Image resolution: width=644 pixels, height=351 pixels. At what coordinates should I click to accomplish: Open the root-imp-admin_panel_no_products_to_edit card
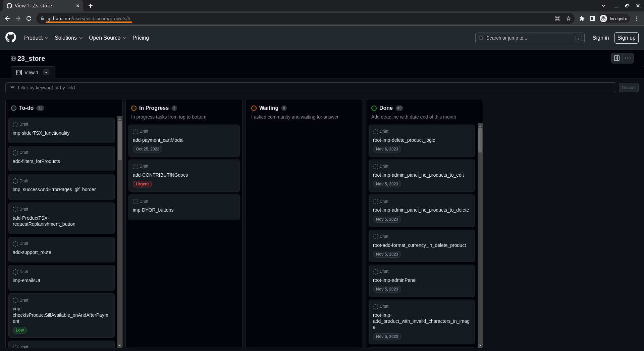pos(422,176)
